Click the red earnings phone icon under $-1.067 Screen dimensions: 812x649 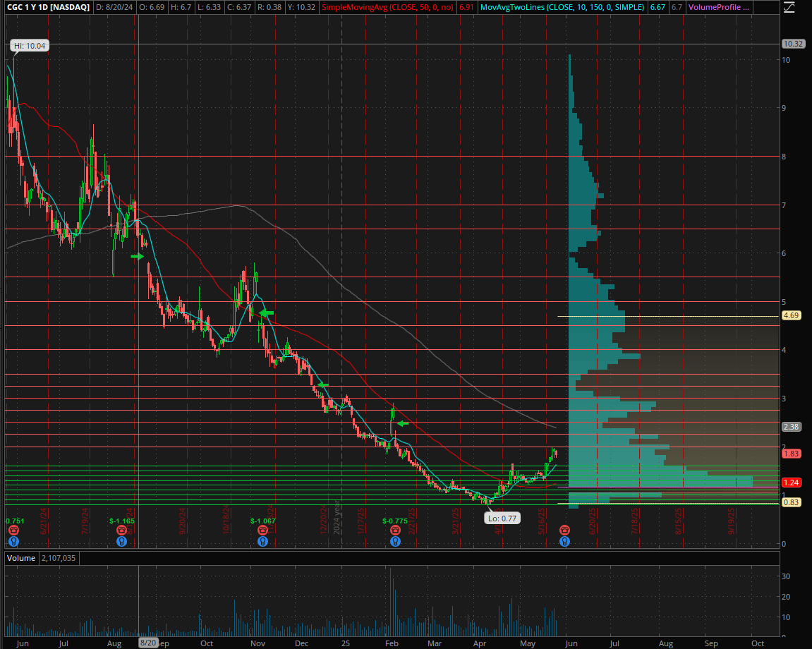pos(262,530)
